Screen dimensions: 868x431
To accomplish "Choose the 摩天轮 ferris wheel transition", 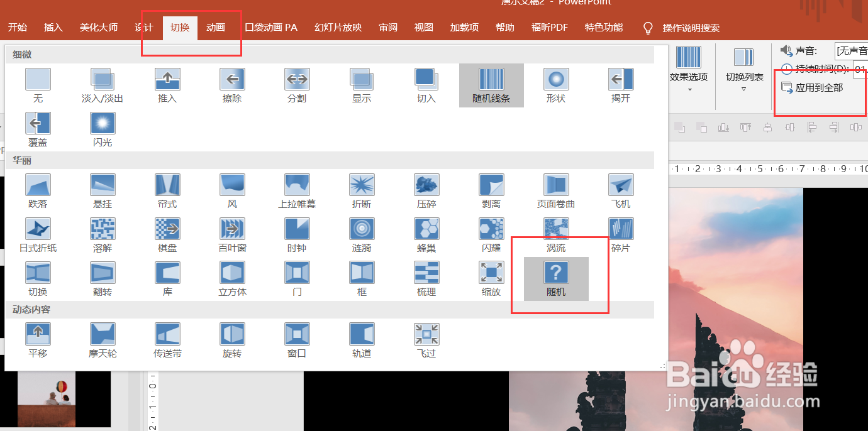I will pos(103,341).
